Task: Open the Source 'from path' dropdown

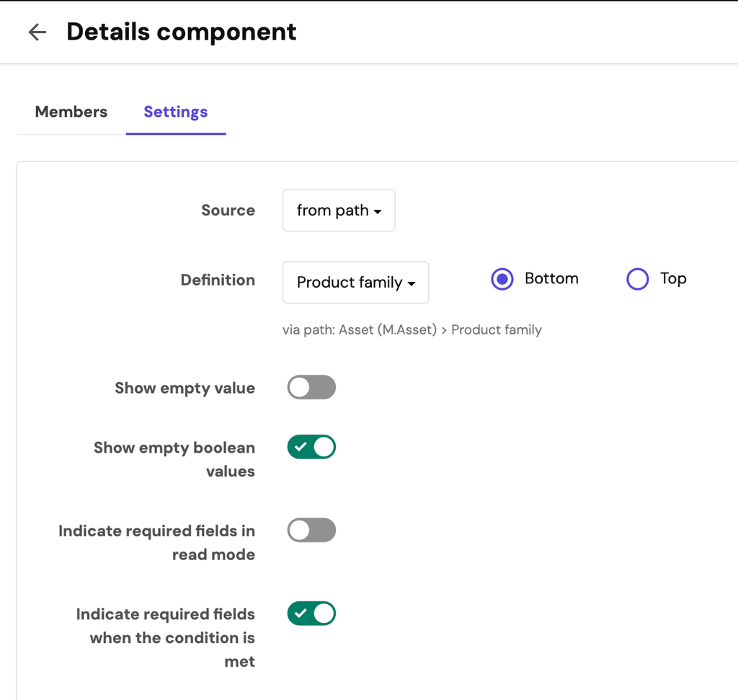Action: (339, 211)
